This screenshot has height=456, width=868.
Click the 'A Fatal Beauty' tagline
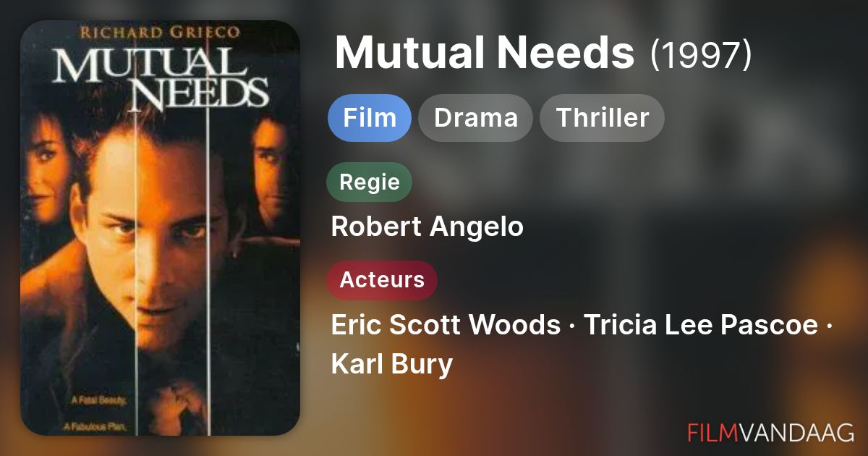pos(98,400)
